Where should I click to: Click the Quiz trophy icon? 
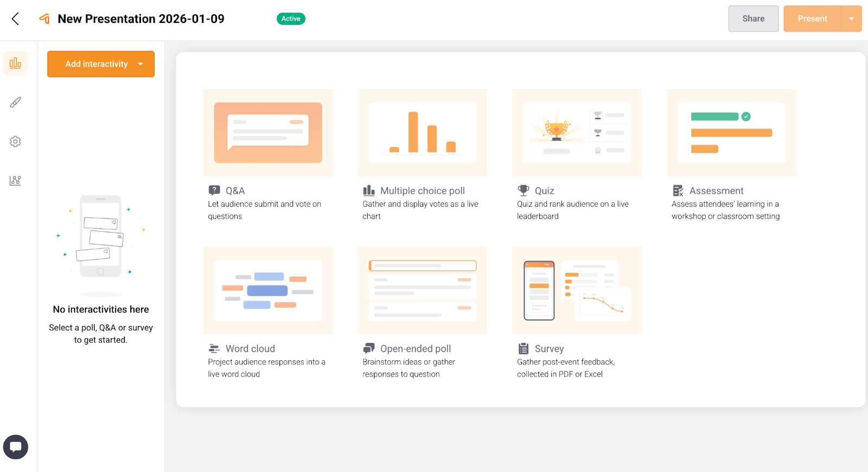[523, 190]
